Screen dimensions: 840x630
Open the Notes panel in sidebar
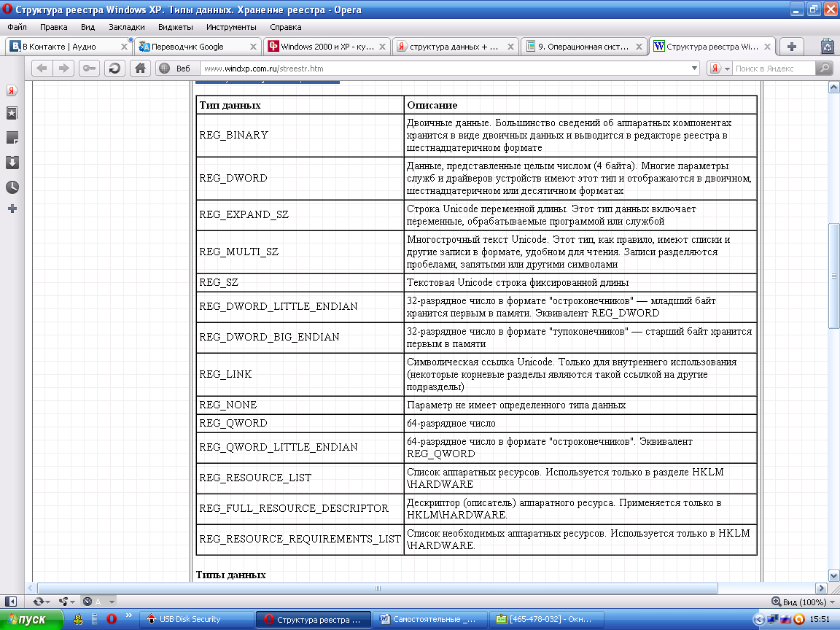pos(12,138)
